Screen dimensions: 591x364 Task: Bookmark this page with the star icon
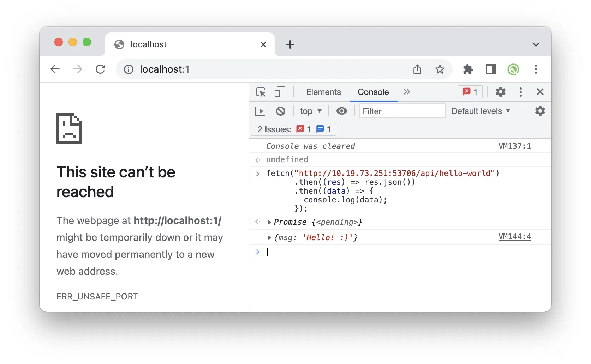(440, 69)
